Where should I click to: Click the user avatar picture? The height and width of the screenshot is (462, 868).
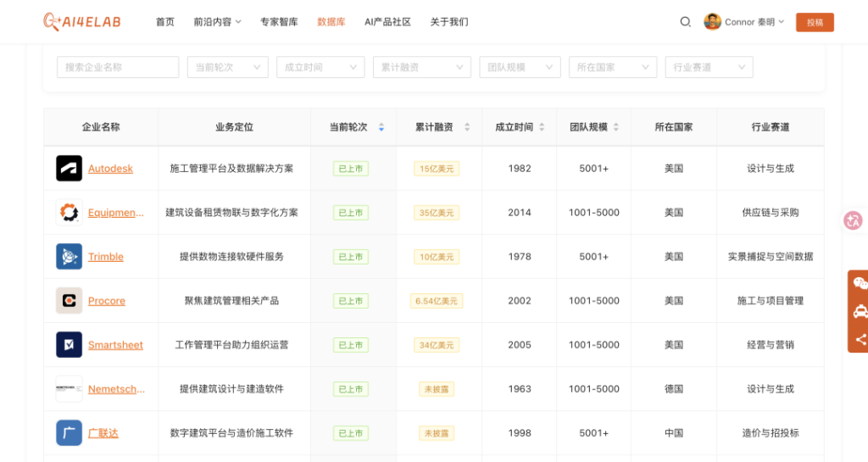712,21
